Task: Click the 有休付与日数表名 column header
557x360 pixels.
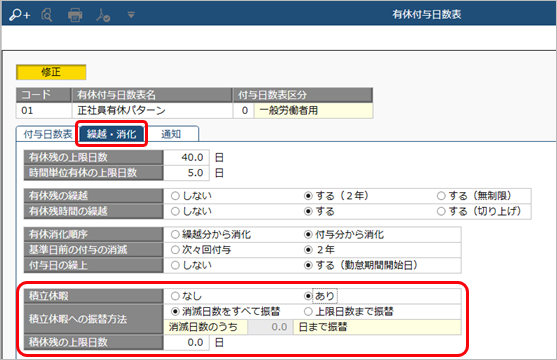Action: click(152, 95)
